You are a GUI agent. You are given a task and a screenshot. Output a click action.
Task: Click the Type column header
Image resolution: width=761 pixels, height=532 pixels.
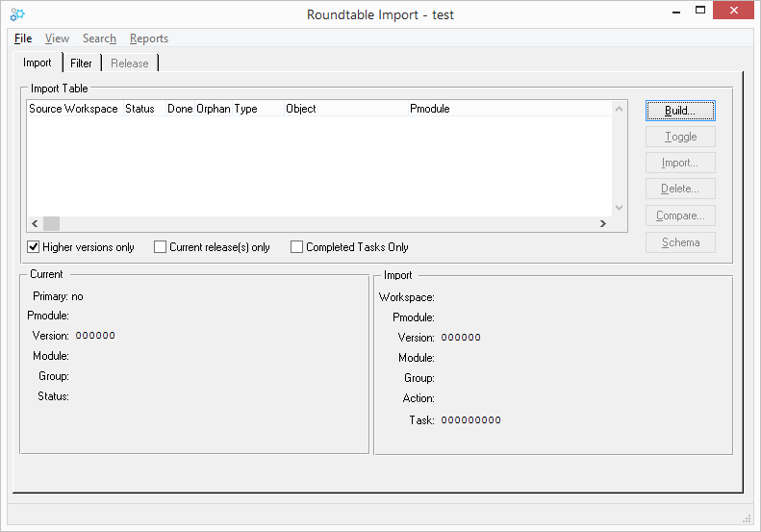258,109
